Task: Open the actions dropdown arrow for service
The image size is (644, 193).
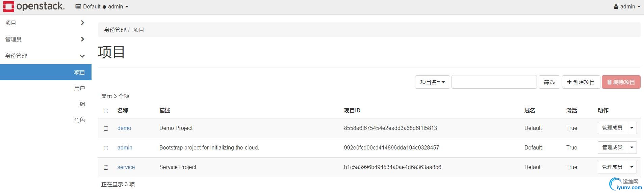Action: point(632,167)
